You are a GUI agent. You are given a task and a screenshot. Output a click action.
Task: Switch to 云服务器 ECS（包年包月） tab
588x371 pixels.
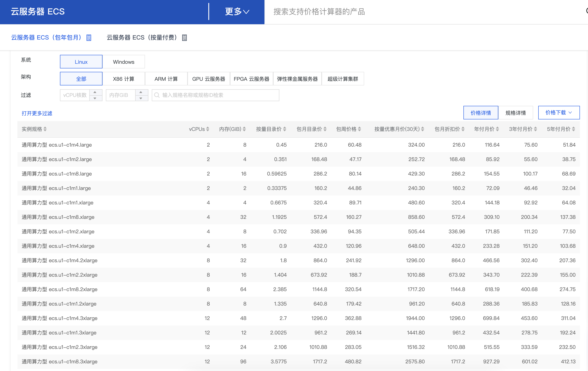(x=46, y=38)
